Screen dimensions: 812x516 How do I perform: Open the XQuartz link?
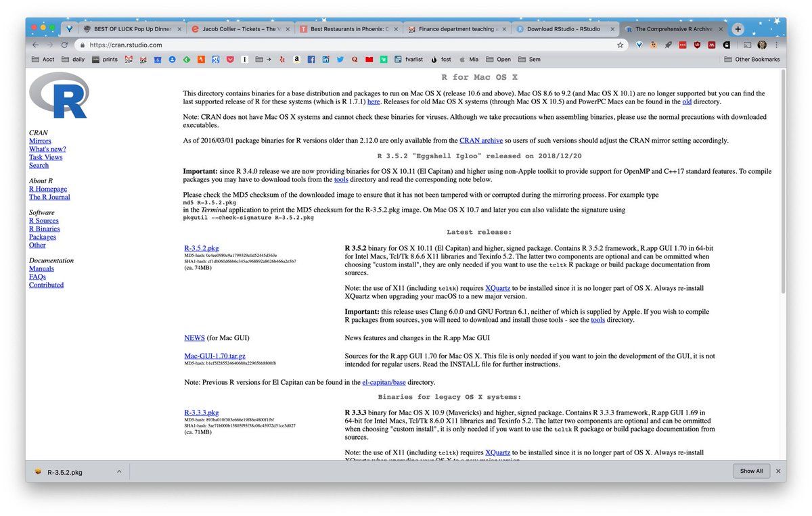(497, 288)
